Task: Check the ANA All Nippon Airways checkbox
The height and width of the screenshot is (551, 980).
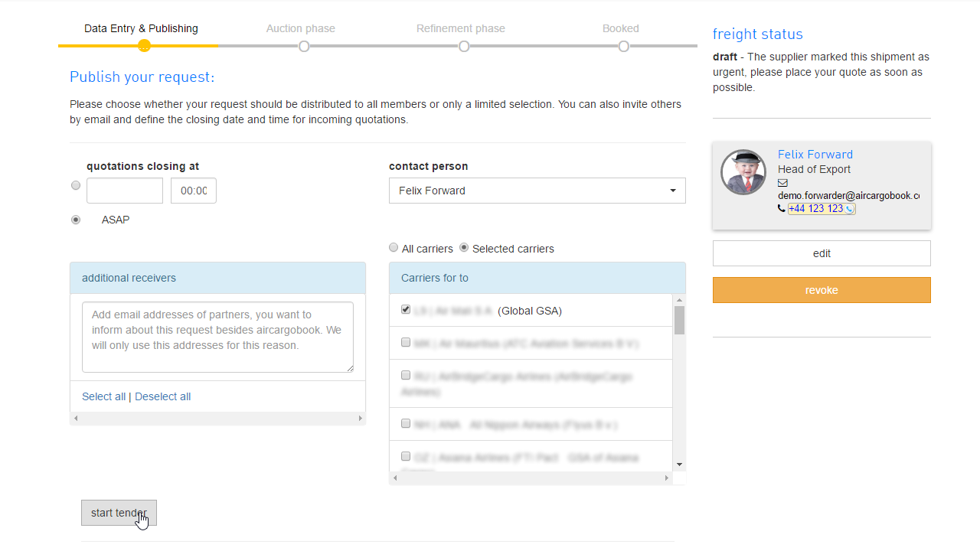Action: 406,423
